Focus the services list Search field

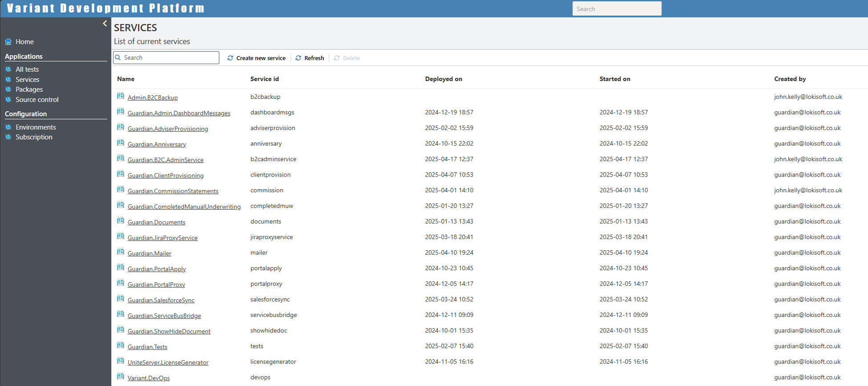[170, 58]
